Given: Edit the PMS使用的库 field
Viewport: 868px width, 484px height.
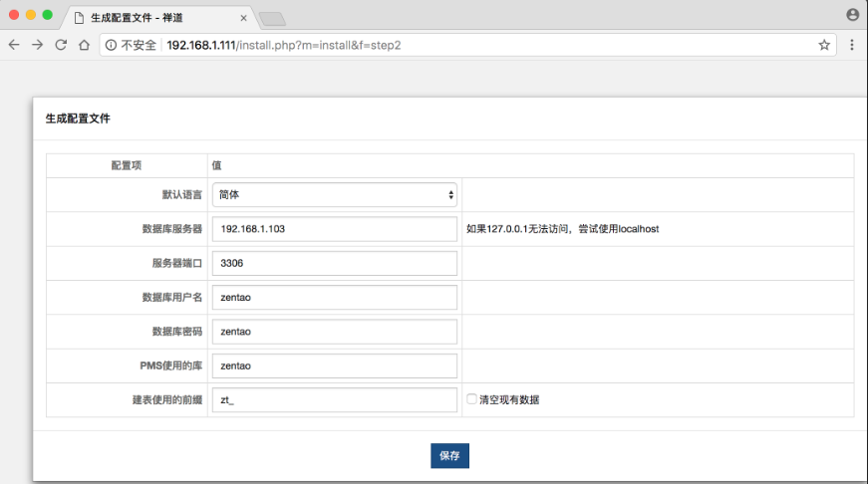Looking at the screenshot, I should click(x=335, y=366).
